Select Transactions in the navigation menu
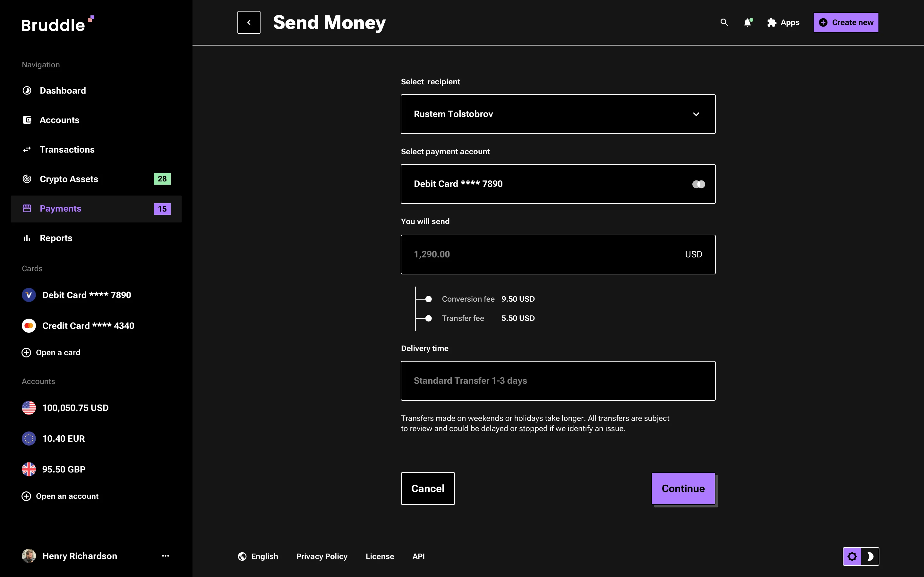924x577 pixels. pos(67,149)
